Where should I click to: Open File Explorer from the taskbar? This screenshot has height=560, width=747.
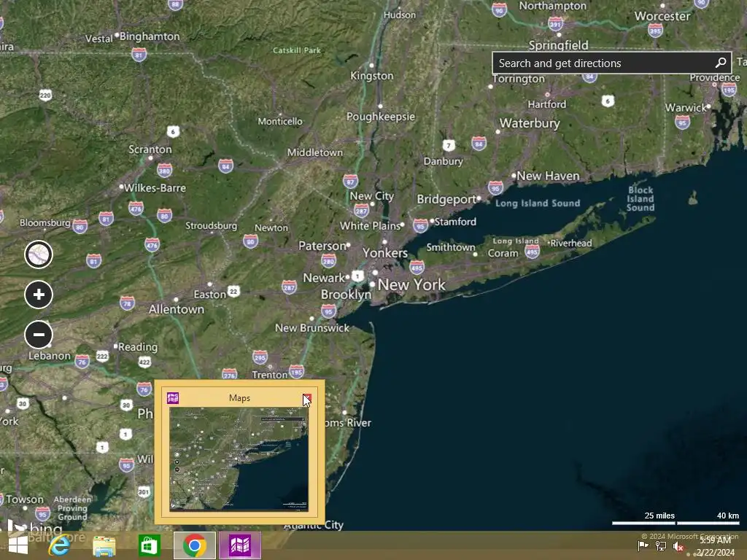(104, 545)
